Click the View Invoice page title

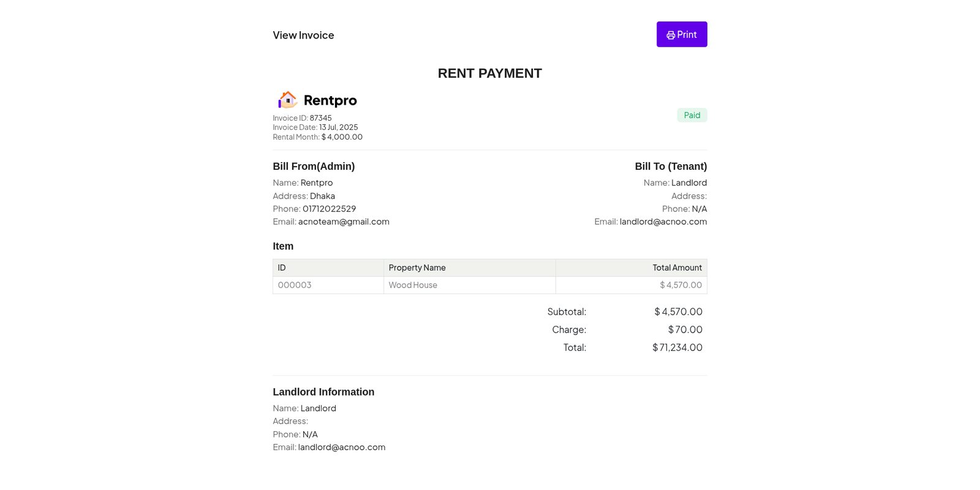[303, 35]
